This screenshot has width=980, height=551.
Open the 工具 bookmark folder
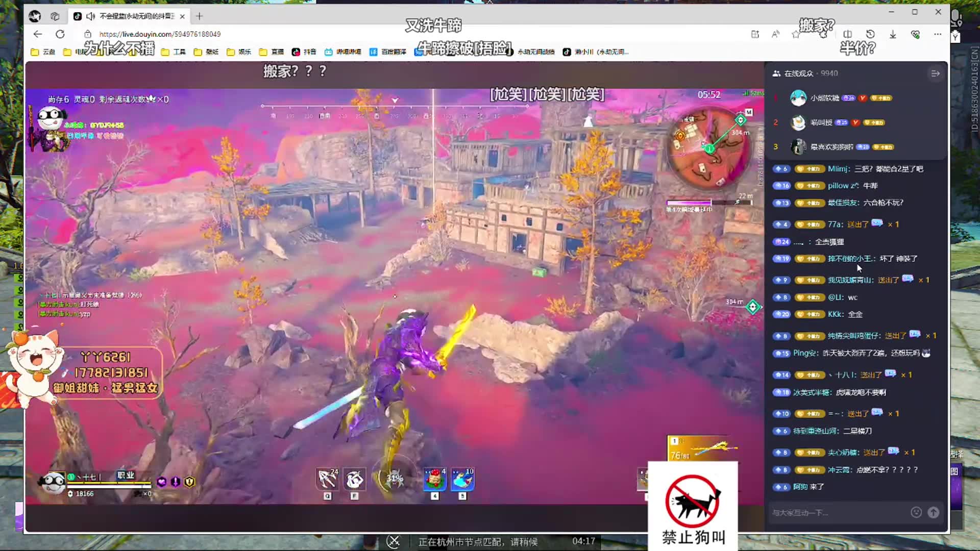(174, 52)
